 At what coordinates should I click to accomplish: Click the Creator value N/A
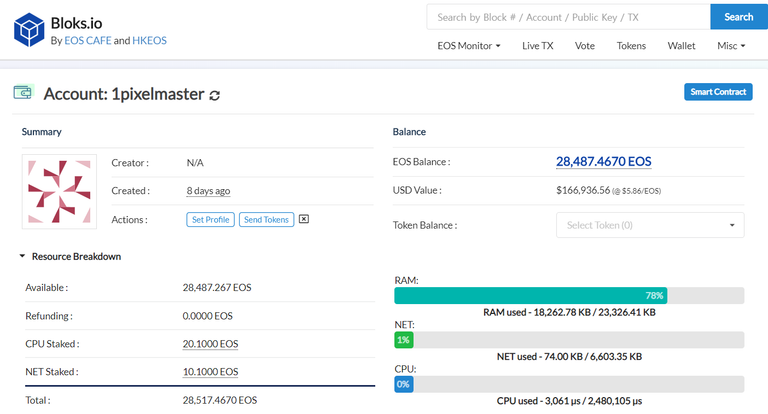click(195, 163)
